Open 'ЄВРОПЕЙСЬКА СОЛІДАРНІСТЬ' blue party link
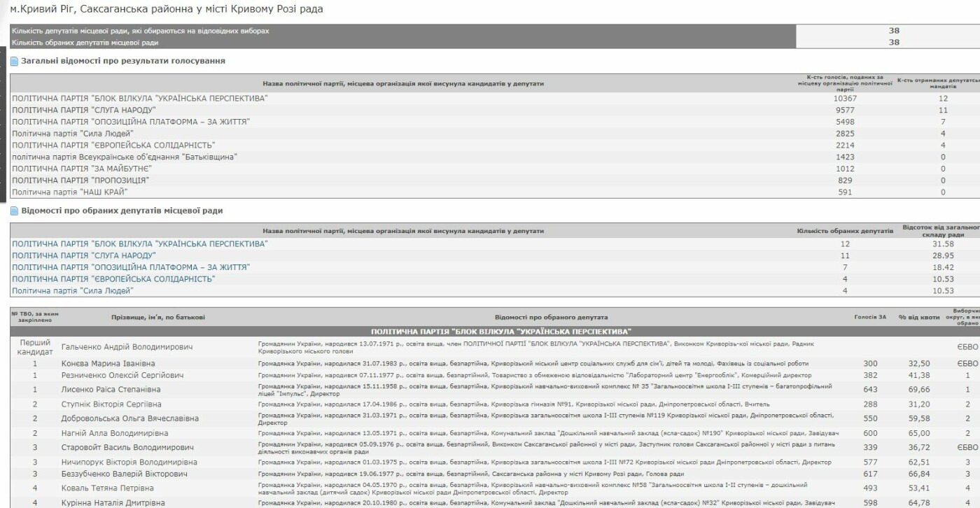The height and width of the screenshot is (508, 980). click(113, 279)
